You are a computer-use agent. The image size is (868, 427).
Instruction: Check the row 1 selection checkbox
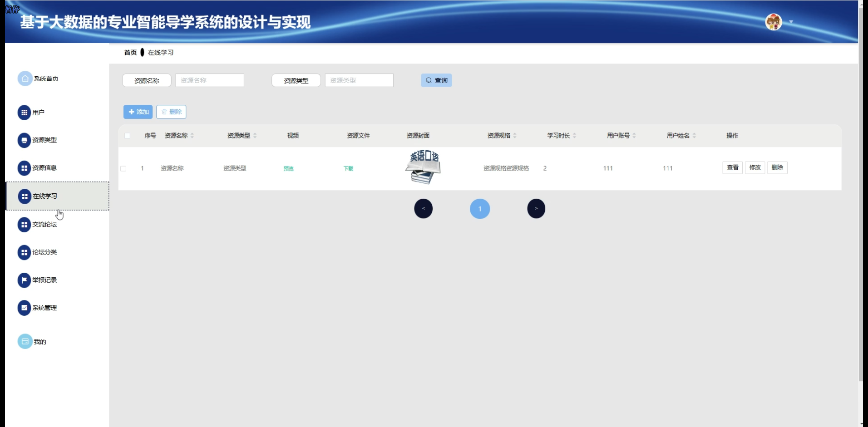click(x=123, y=168)
